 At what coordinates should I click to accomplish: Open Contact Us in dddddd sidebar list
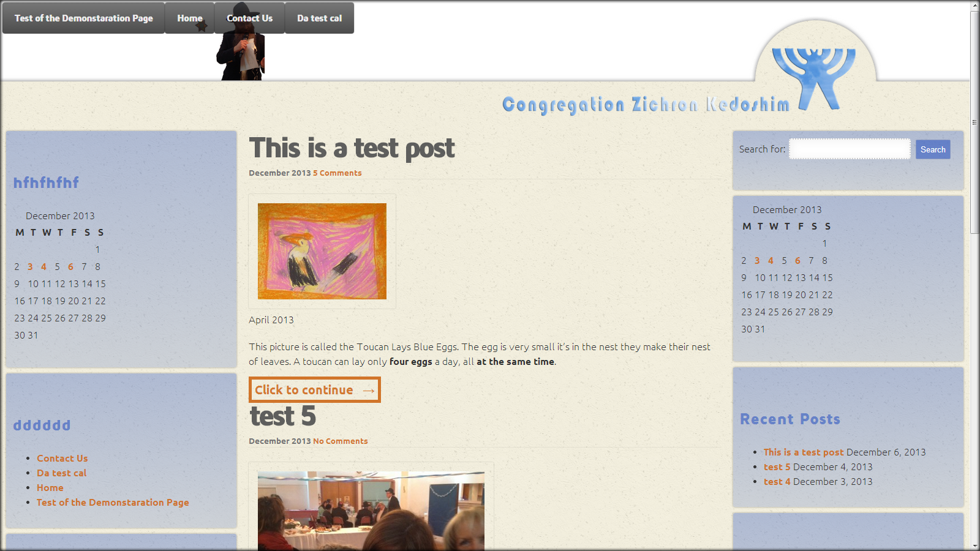point(62,459)
